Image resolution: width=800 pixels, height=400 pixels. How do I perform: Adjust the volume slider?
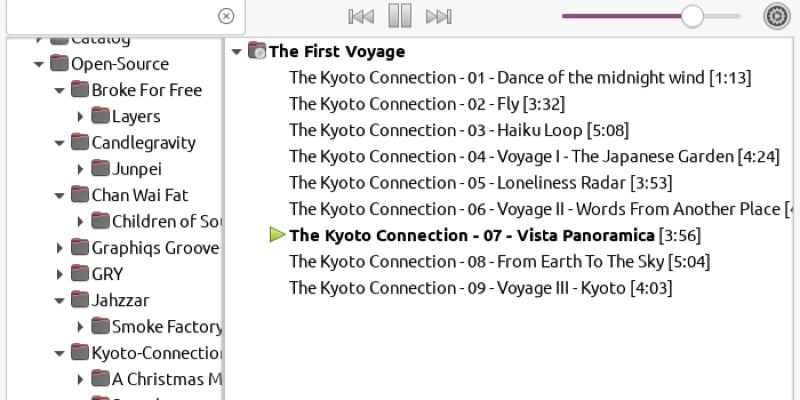coord(692,16)
